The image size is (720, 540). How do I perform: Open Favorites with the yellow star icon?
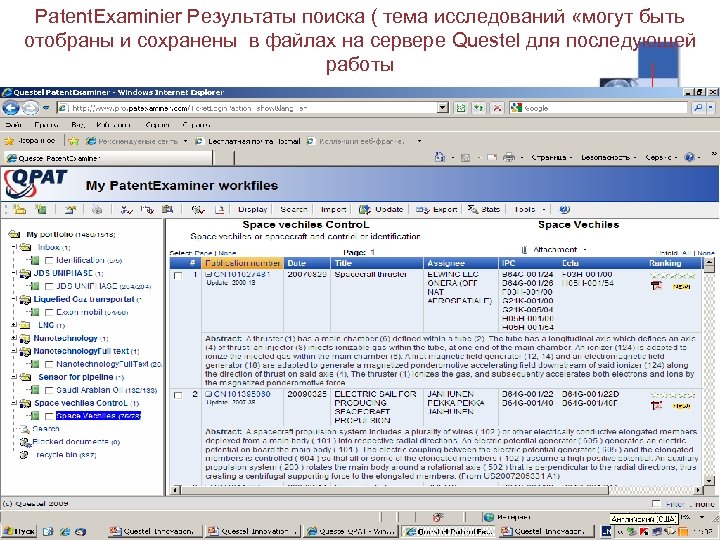point(8,141)
